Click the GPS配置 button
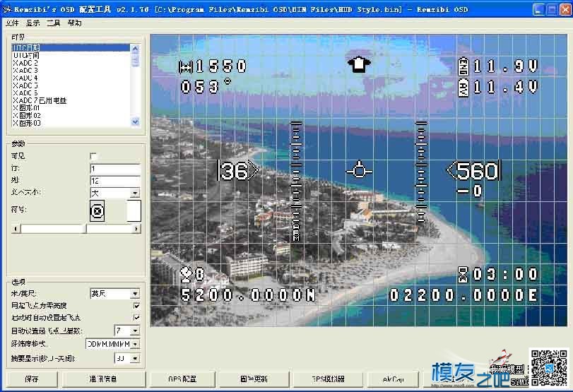 [x=182, y=379]
